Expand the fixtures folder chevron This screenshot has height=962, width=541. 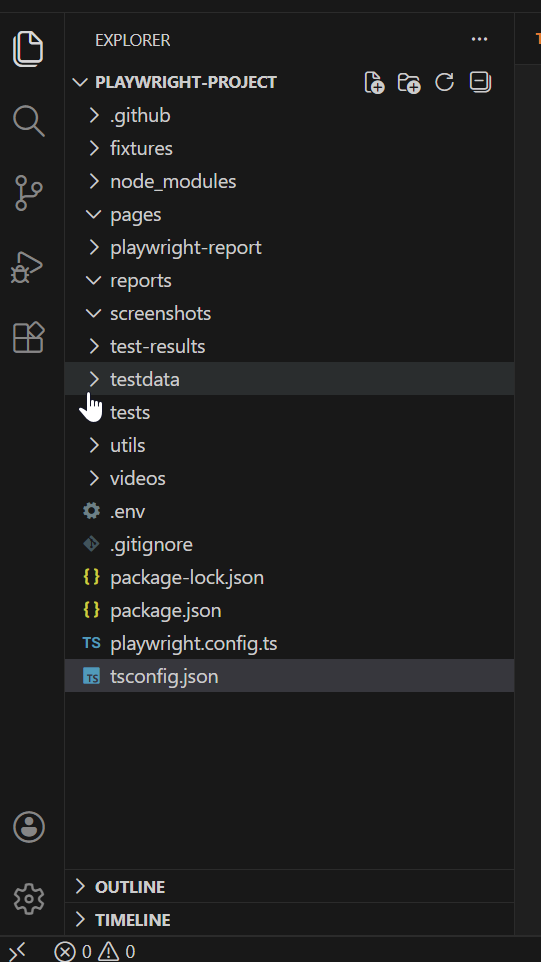94,148
